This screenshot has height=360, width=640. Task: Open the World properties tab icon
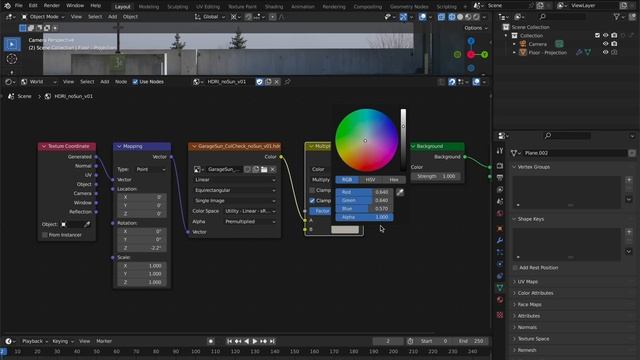point(500,213)
